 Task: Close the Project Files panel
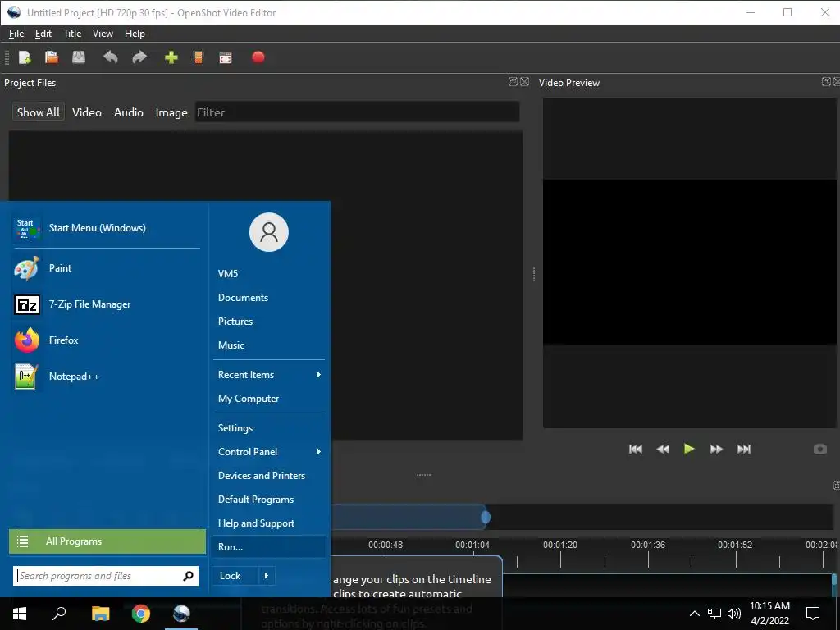[x=524, y=82]
